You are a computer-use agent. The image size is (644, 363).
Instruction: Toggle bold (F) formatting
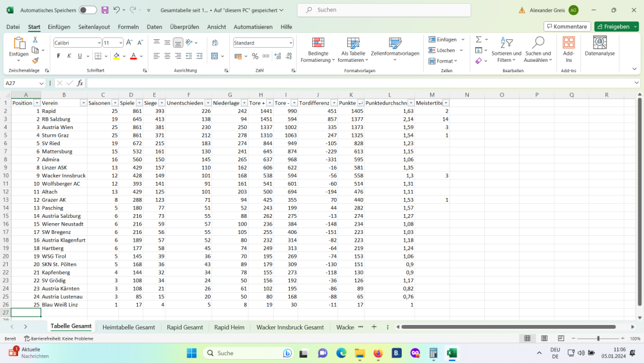59,56
